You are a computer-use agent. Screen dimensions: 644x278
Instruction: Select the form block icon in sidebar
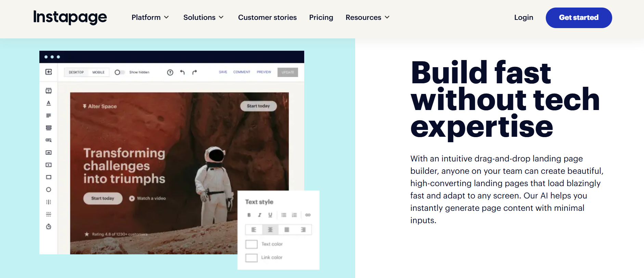click(x=49, y=128)
